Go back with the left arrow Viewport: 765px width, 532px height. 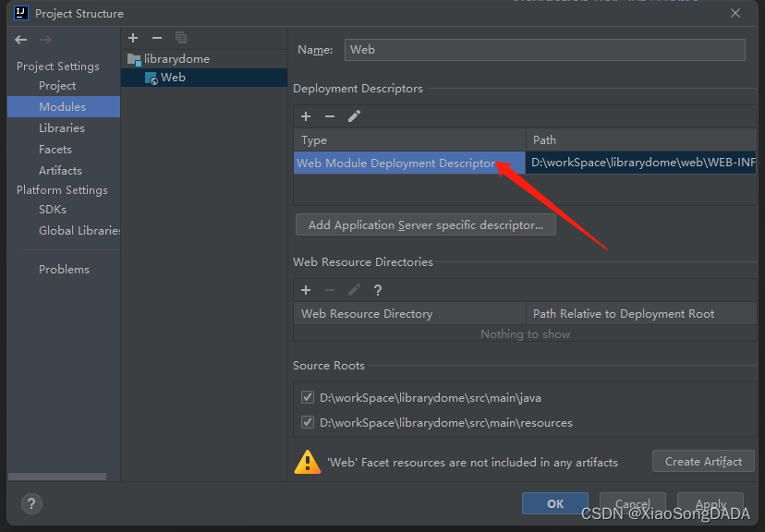click(20, 40)
